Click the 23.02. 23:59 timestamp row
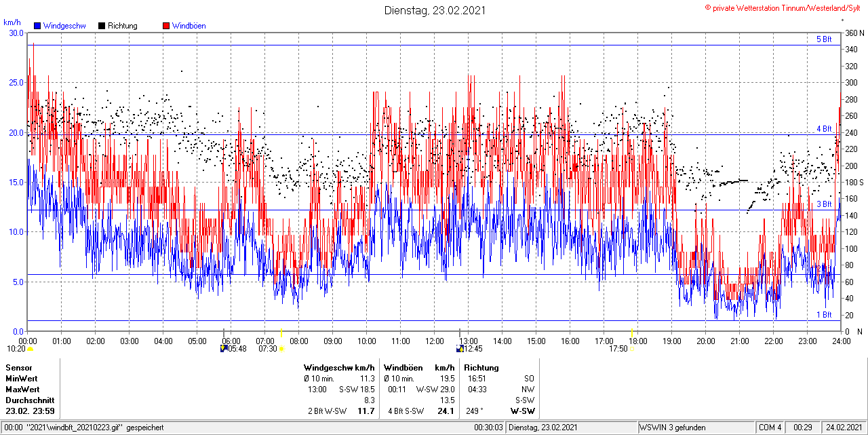The height and width of the screenshot is (435, 868). pyautogui.click(x=31, y=411)
